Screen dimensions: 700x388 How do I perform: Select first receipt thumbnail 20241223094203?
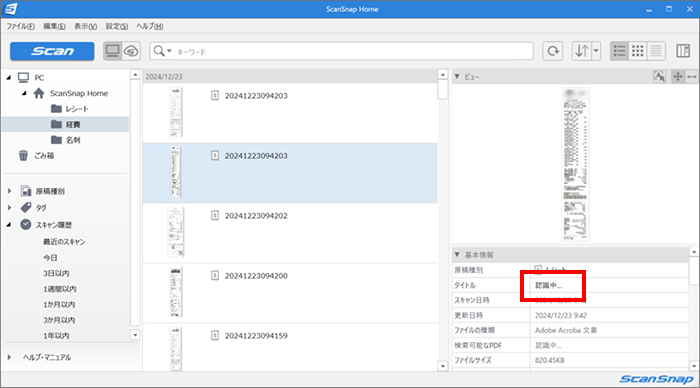click(176, 112)
